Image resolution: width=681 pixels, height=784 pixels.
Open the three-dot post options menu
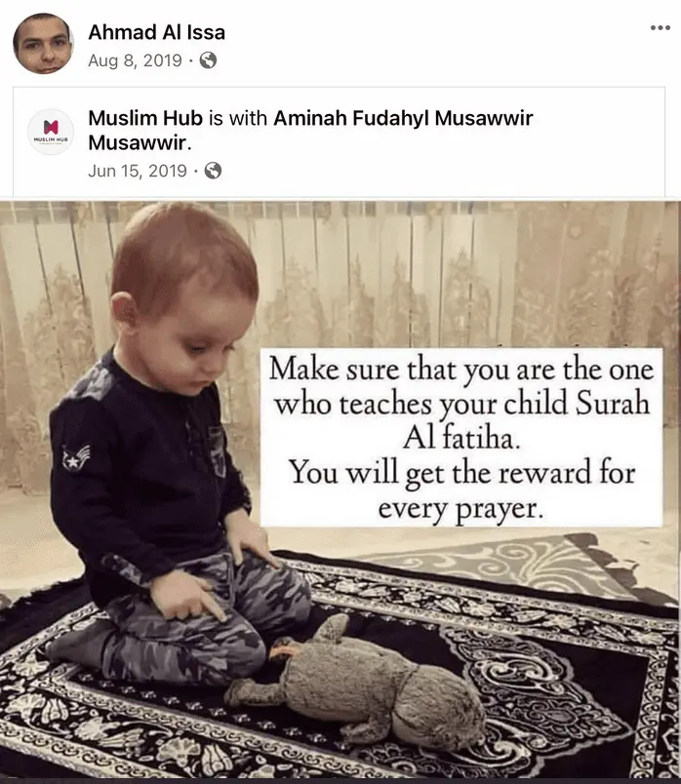660,27
